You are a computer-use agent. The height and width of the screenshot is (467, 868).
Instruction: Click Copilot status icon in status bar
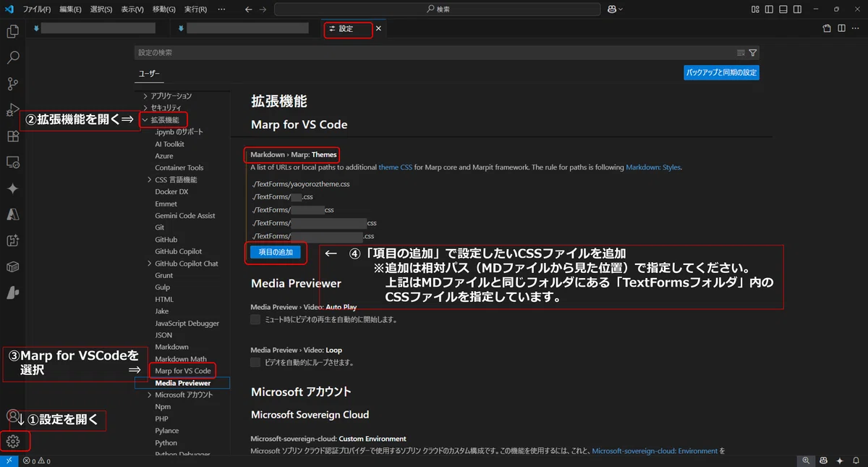click(x=823, y=460)
